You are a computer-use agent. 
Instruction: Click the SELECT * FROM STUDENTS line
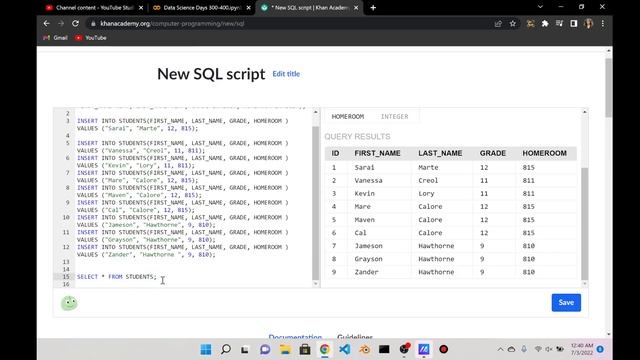[x=117, y=277]
